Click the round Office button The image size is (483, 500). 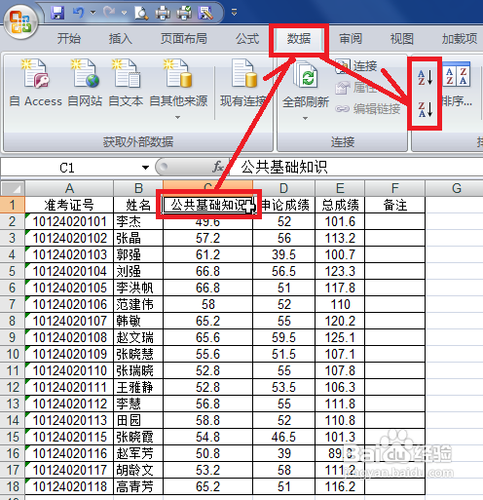coord(20,22)
